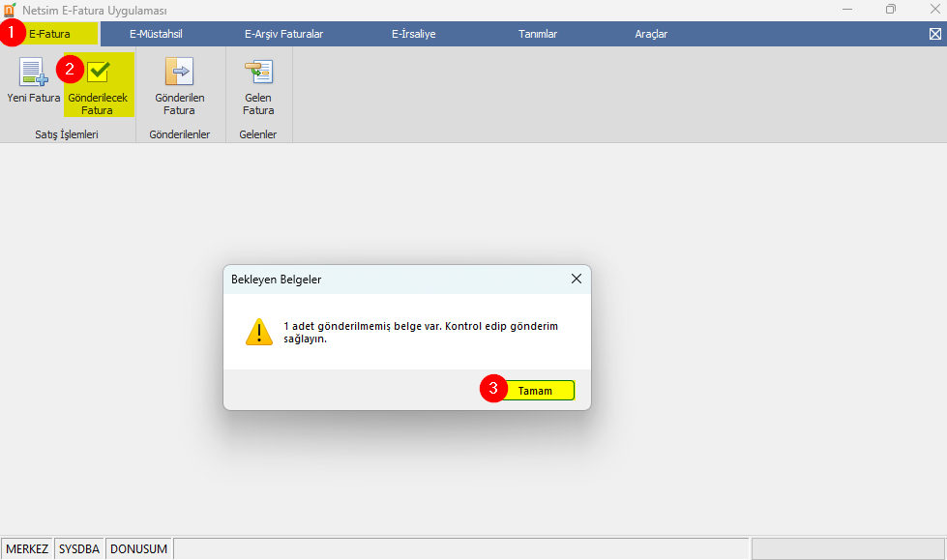Select the E-İrsaliye tab

point(413,34)
